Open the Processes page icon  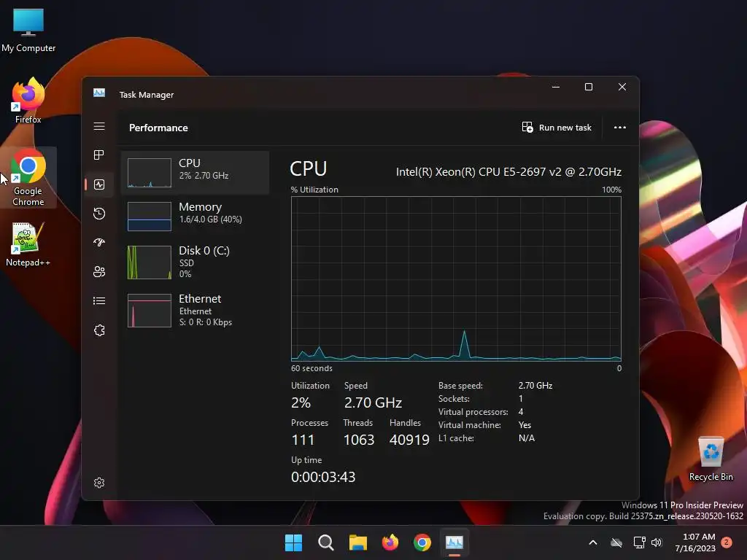point(99,155)
